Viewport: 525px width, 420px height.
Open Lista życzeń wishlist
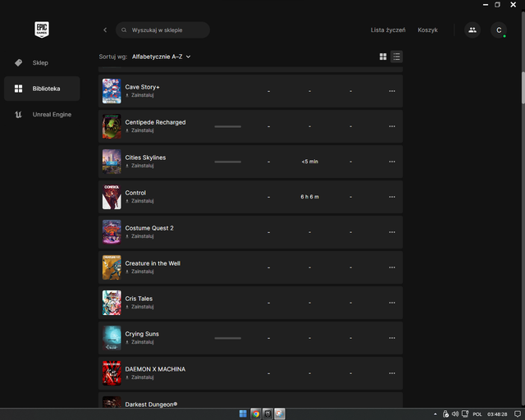click(388, 30)
